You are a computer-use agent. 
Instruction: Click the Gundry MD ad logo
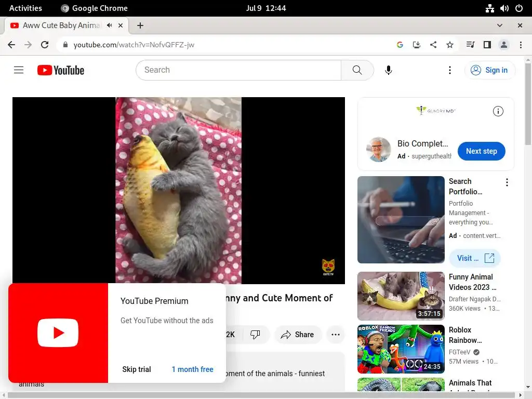(x=436, y=110)
